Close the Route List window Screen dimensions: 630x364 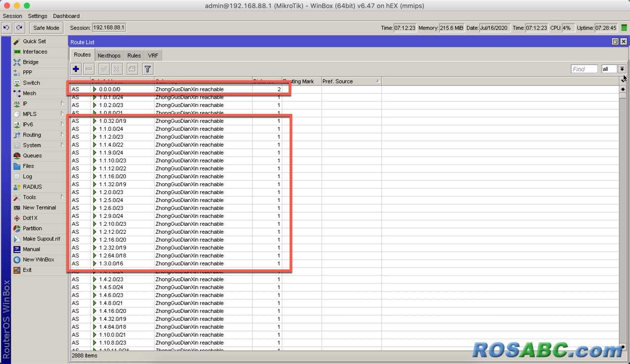(624, 42)
